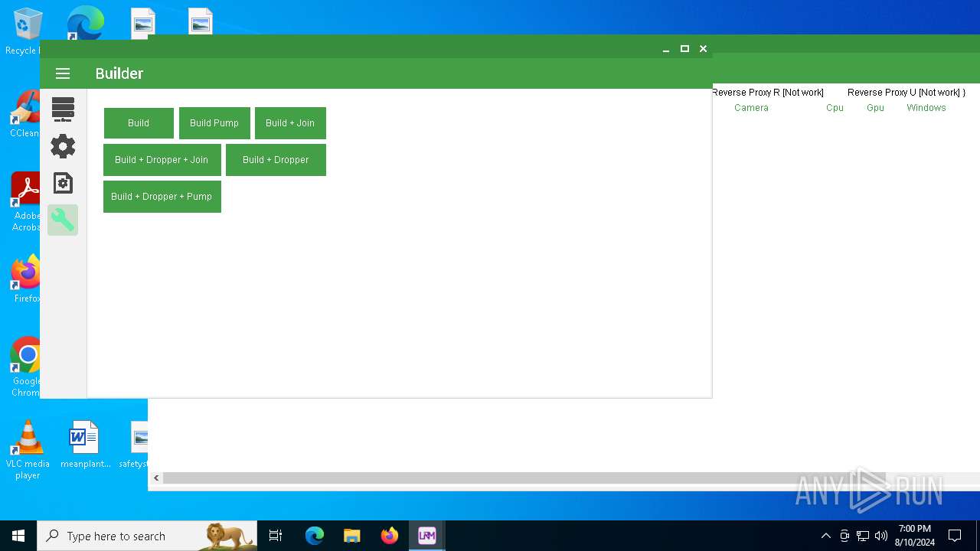This screenshot has height=551, width=980.
Task: Click the Build button
Action: coord(139,122)
